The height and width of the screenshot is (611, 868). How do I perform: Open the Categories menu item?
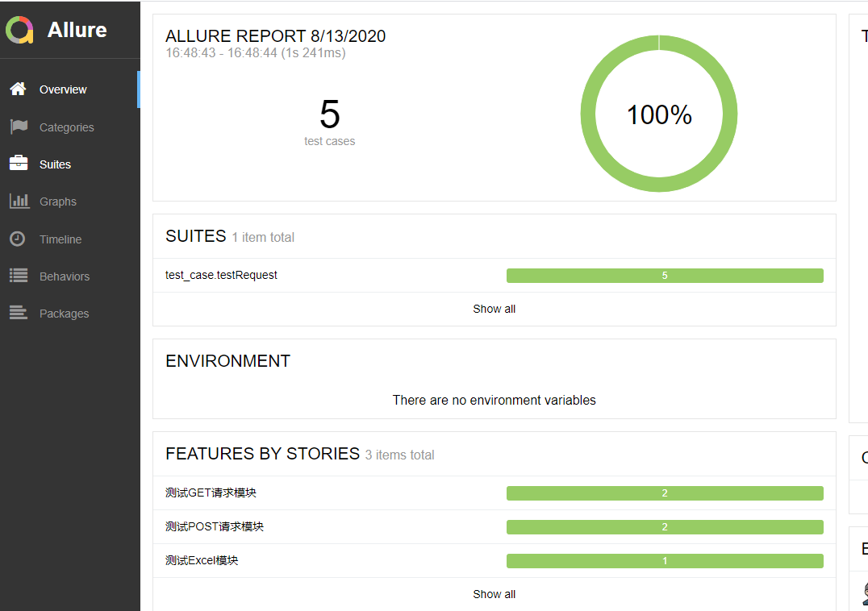coord(69,127)
